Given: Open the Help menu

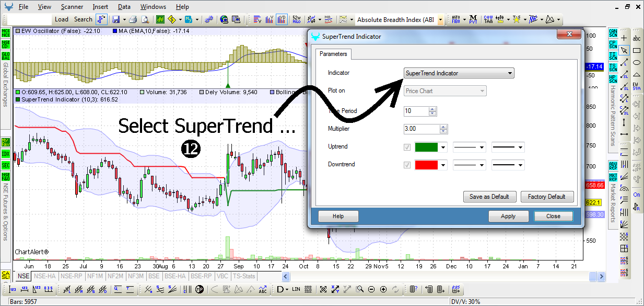Looking at the screenshot, I should pos(182,7).
